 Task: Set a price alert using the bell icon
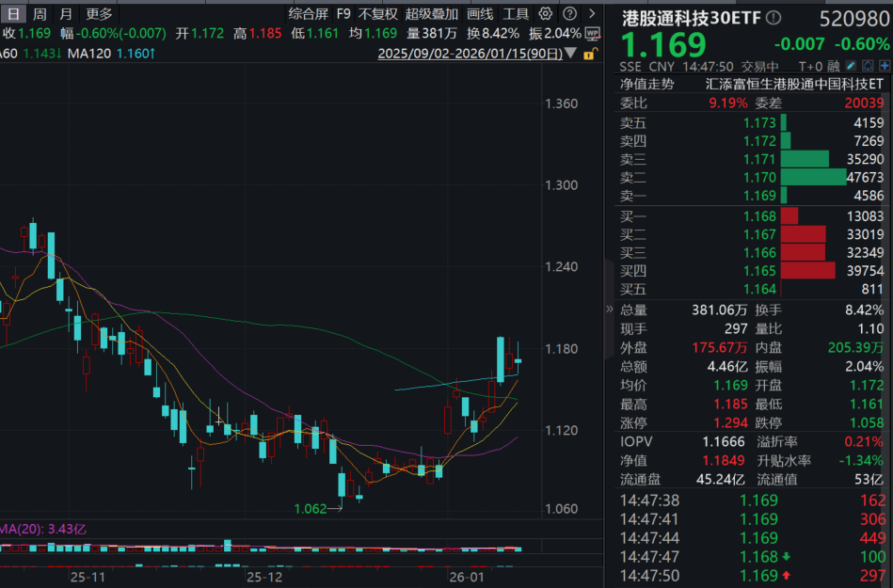(x=868, y=65)
